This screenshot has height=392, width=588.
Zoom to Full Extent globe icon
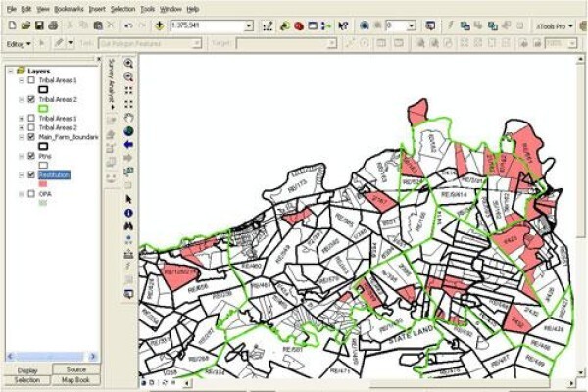pos(128,131)
